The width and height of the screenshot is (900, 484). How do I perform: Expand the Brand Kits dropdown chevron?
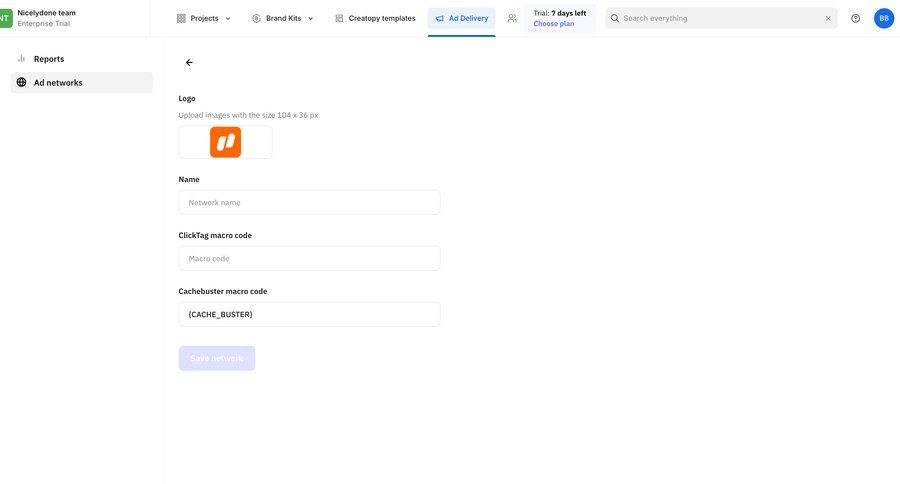[x=311, y=18]
